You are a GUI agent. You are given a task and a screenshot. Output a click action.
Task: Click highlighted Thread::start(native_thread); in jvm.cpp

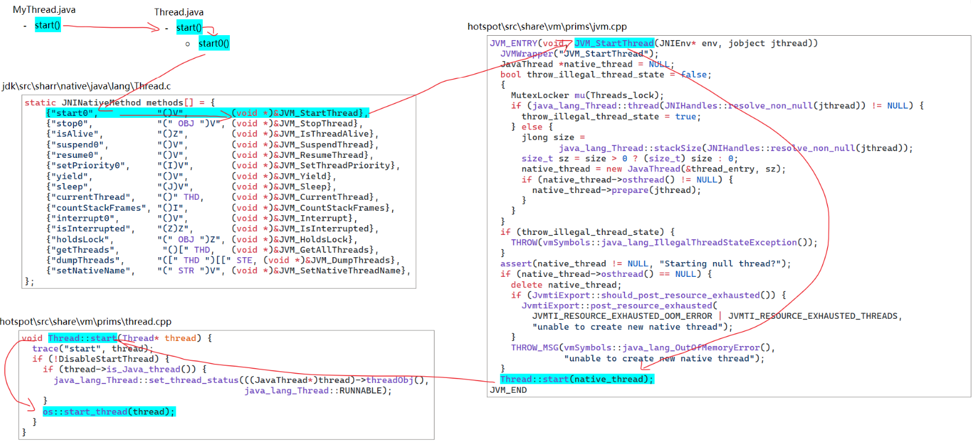[x=577, y=379]
